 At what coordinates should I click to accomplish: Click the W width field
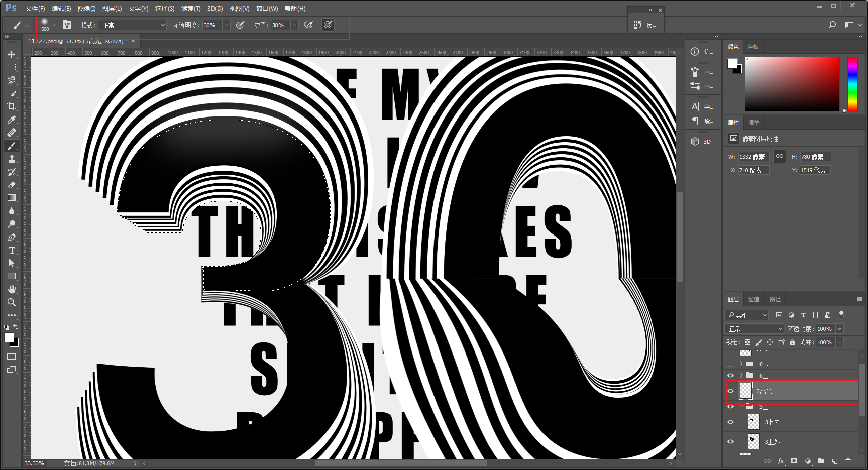coord(753,157)
